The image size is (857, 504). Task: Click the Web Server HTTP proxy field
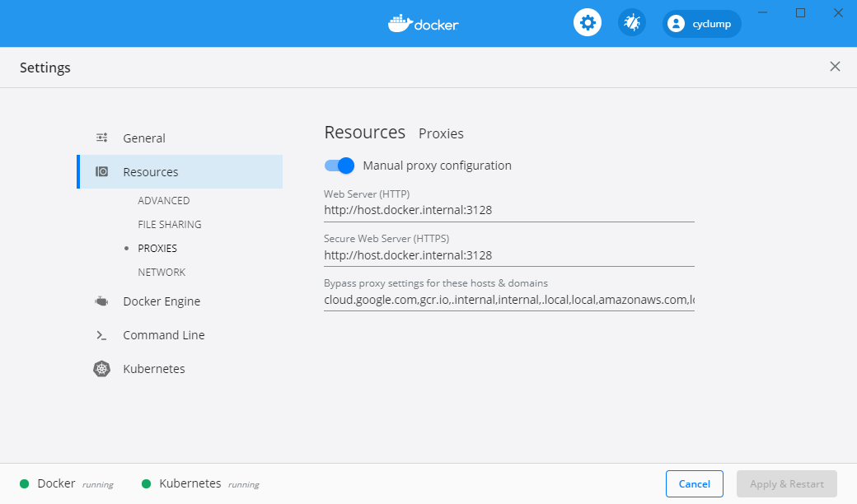(508, 210)
